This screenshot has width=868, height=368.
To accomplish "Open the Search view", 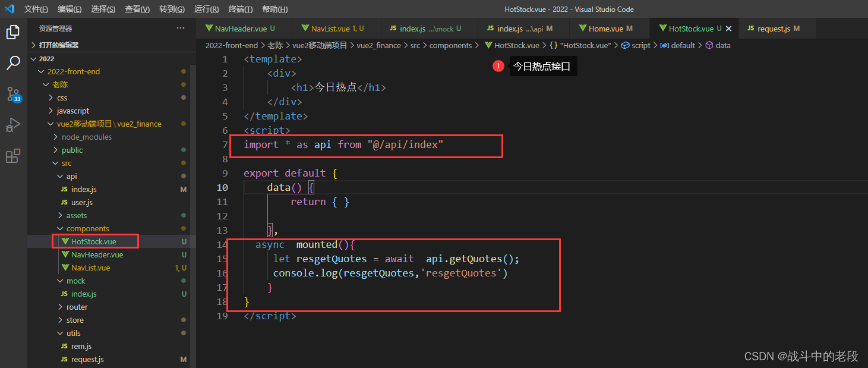I will tap(13, 62).
